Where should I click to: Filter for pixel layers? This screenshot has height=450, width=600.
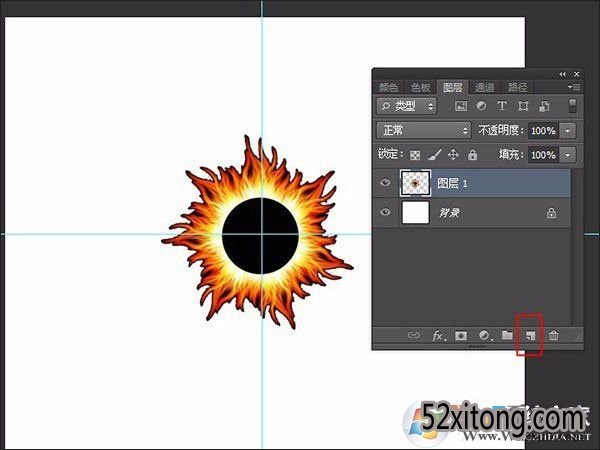click(x=461, y=106)
